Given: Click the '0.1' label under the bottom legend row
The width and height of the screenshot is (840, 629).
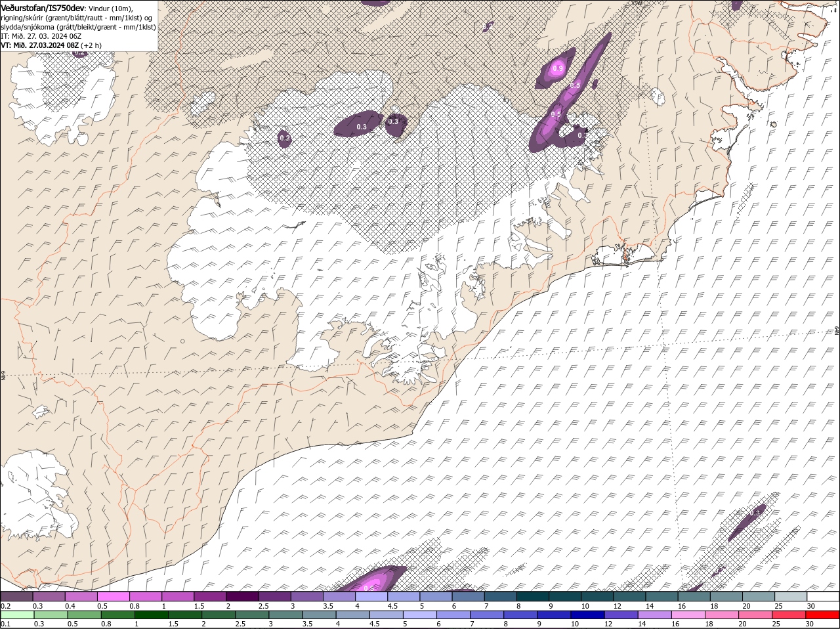Looking at the screenshot, I should [5, 624].
